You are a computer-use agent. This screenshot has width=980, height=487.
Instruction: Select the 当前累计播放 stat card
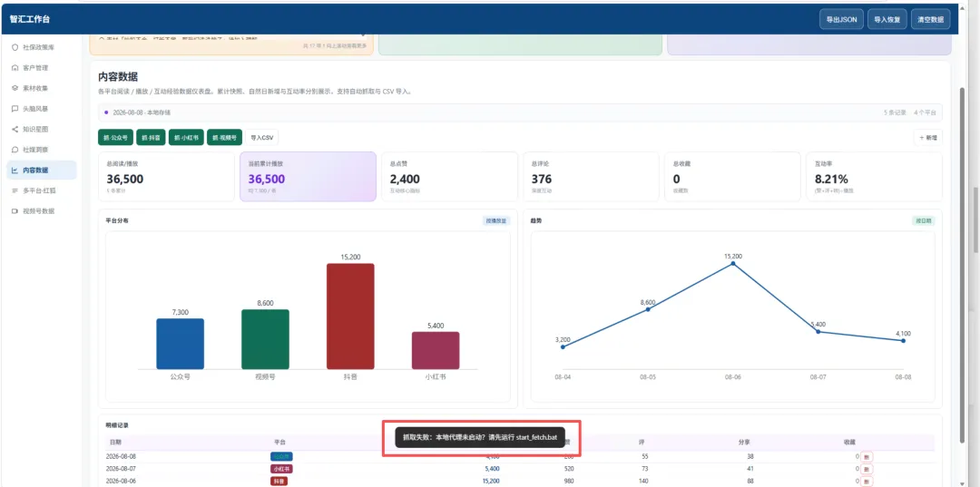[x=308, y=177]
